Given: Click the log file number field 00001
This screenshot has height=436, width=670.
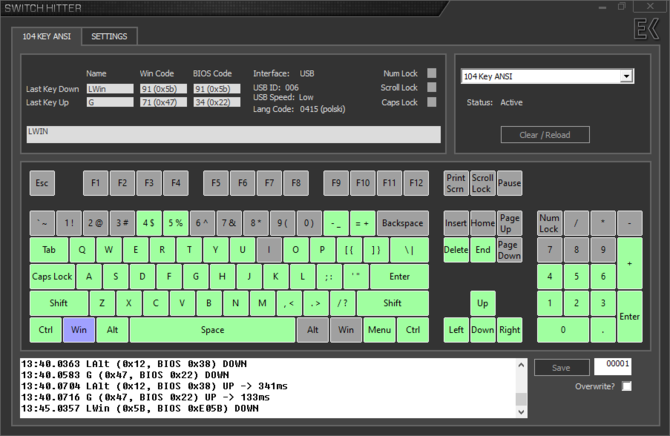Looking at the screenshot, I should (x=613, y=366).
